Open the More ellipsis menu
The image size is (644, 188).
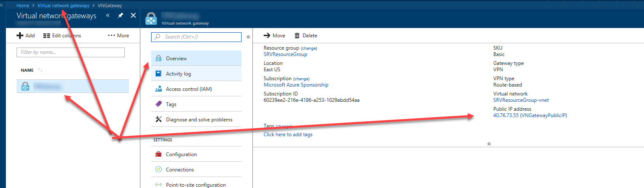(x=118, y=36)
